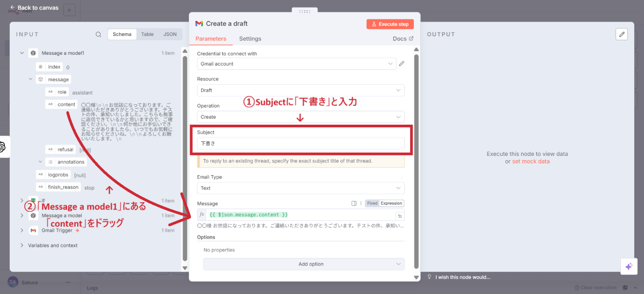Click the Clear execution button

(595, 288)
